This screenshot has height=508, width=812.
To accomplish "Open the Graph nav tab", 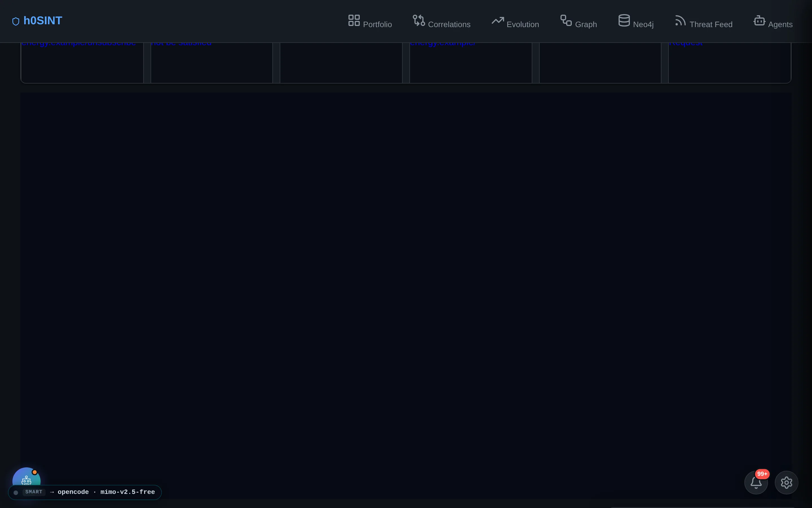I will [x=579, y=21].
